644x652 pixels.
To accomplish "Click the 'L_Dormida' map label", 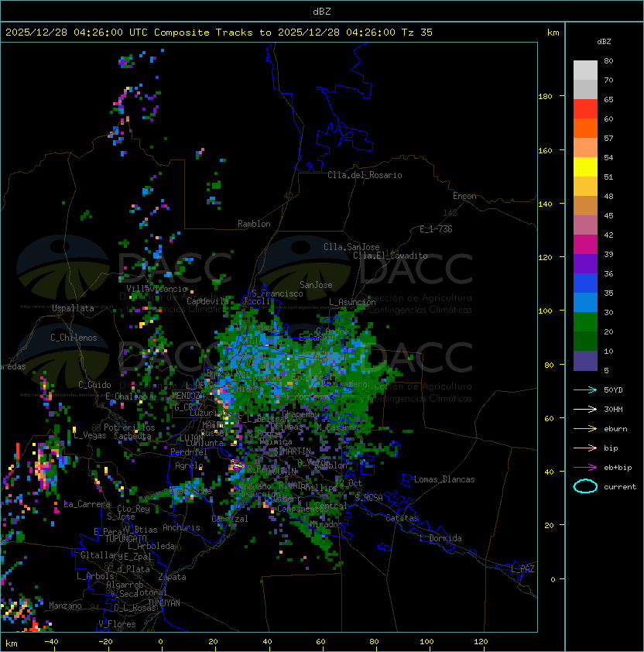I will coord(440,538).
